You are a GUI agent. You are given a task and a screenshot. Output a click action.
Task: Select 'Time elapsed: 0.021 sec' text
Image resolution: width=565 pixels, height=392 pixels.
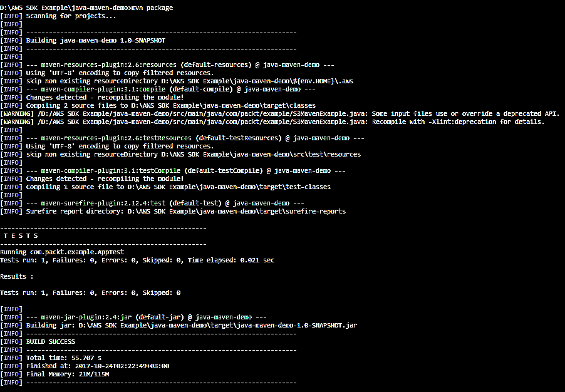click(231, 260)
